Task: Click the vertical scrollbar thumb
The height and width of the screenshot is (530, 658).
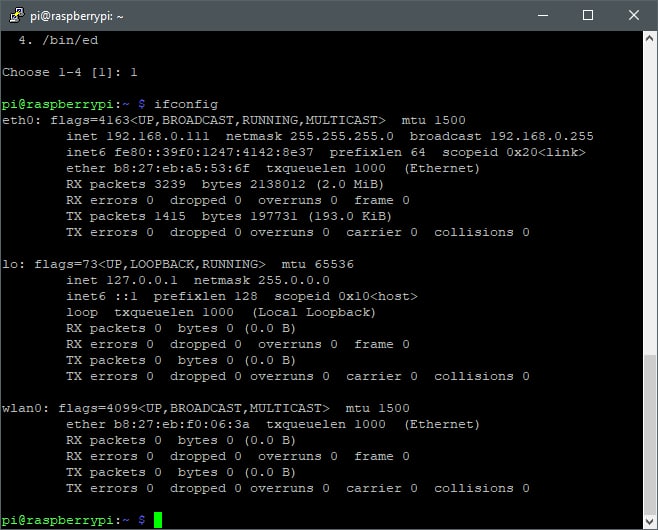Action: [x=649, y=434]
